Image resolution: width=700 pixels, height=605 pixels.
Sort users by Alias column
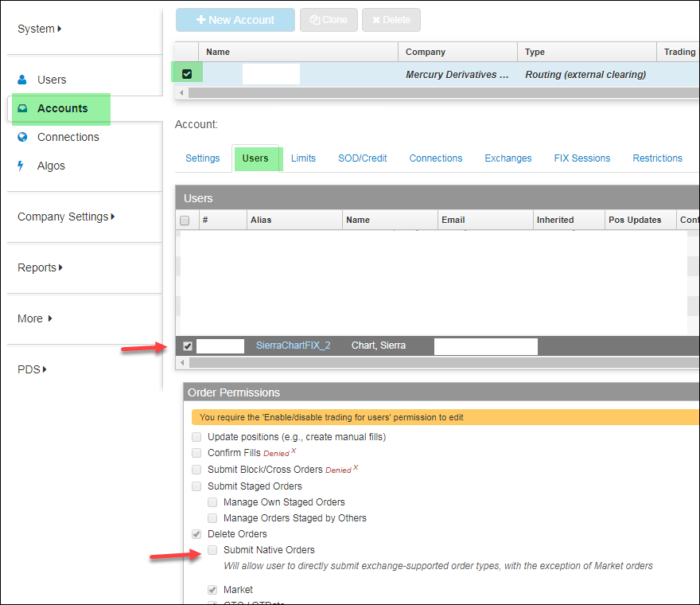[x=294, y=220]
